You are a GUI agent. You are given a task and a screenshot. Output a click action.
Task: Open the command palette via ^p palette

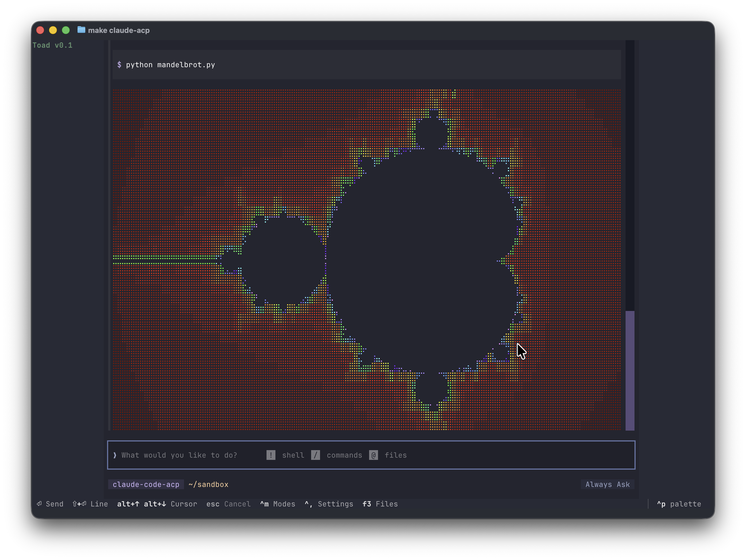click(x=679, y=504)
